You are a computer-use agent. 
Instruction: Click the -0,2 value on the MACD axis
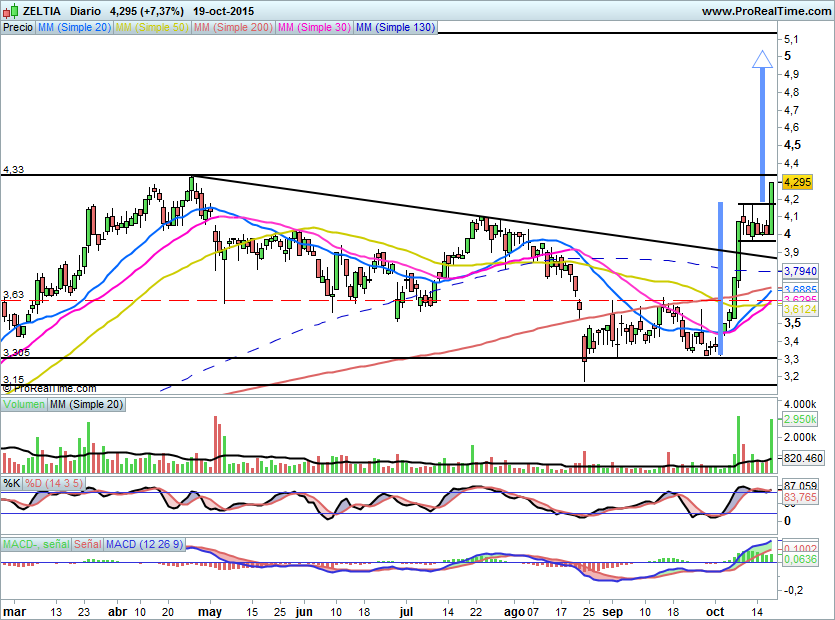pos(792,590)
